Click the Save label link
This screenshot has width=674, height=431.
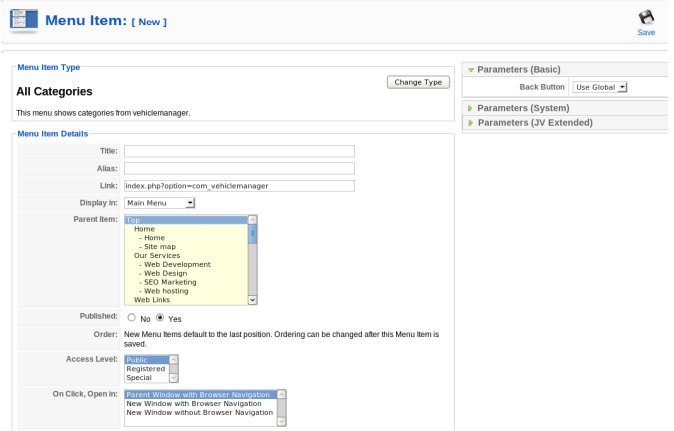646,33
